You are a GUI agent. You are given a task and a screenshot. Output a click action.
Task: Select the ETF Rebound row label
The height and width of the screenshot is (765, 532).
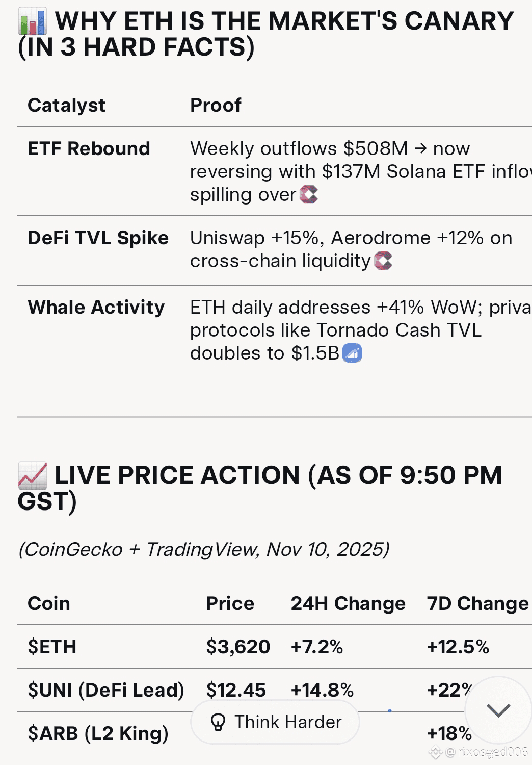pos(89,148)
